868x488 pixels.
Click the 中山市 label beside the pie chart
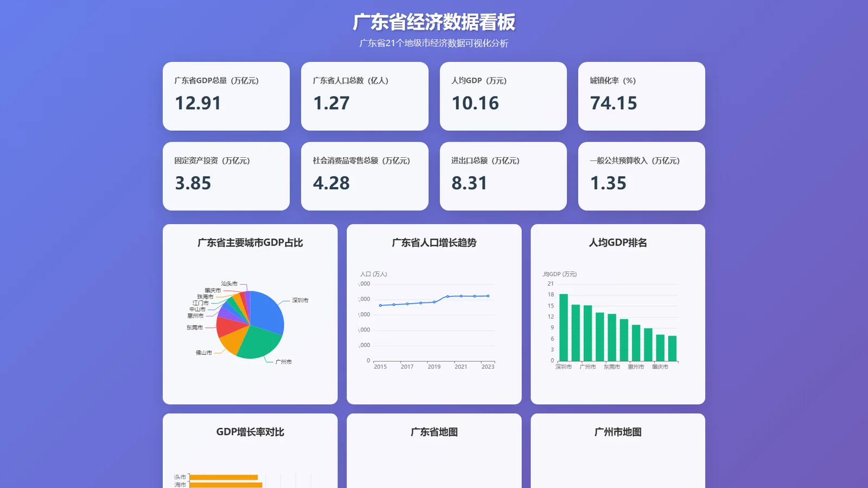point(197,310)
